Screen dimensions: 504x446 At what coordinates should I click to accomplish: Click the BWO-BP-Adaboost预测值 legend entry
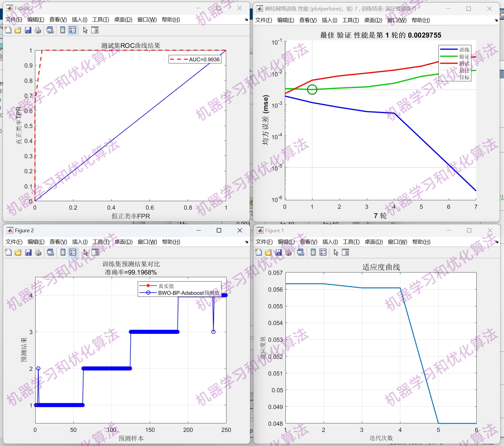coord(189,292)
